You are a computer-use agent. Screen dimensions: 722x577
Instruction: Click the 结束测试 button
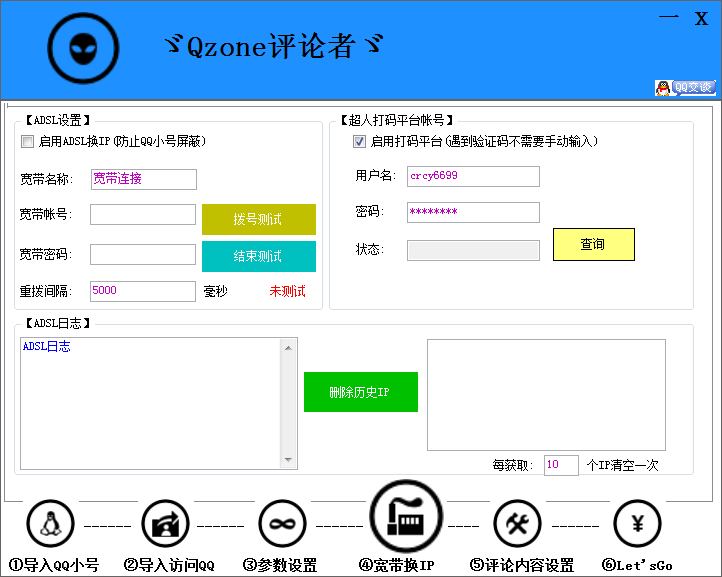[x=259, y=256]
